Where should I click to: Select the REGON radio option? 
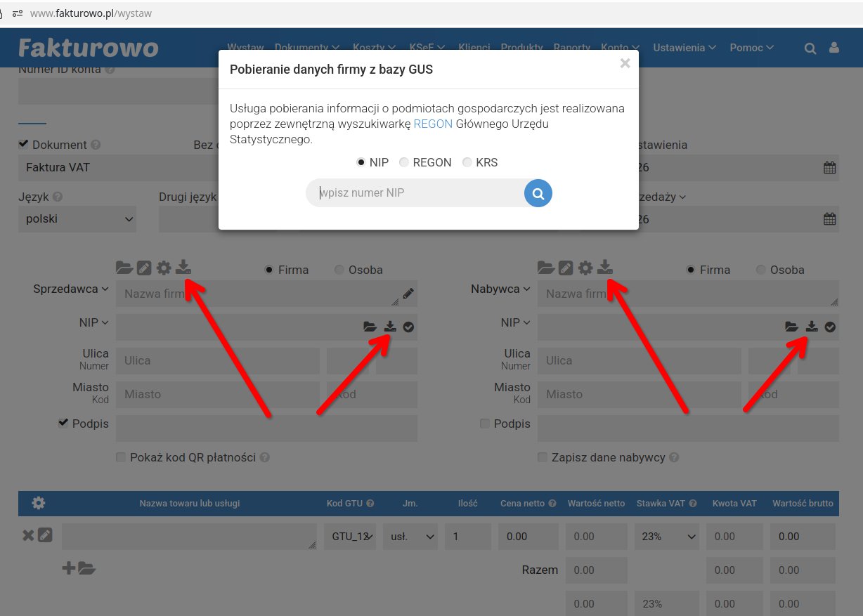click(404, 162)
